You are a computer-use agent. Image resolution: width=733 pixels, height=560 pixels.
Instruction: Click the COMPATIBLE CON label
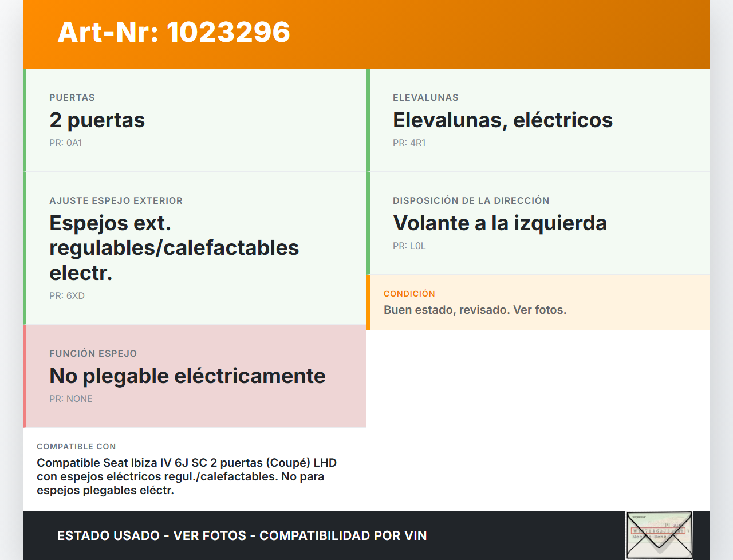point(76,447)
